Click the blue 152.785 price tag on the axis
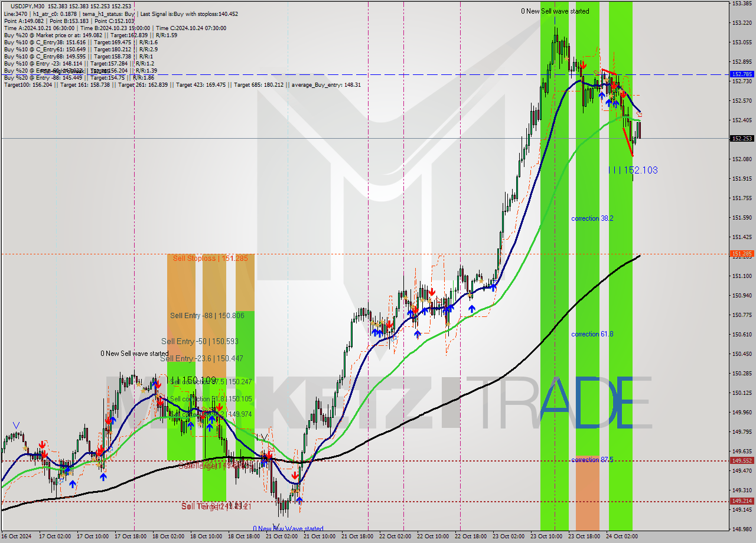The height and width of the screenshot is (543, 756). pos(742,74)
